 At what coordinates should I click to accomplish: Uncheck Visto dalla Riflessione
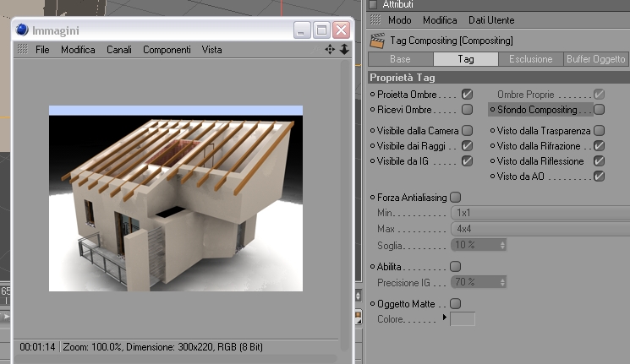[x=599, y=161]
